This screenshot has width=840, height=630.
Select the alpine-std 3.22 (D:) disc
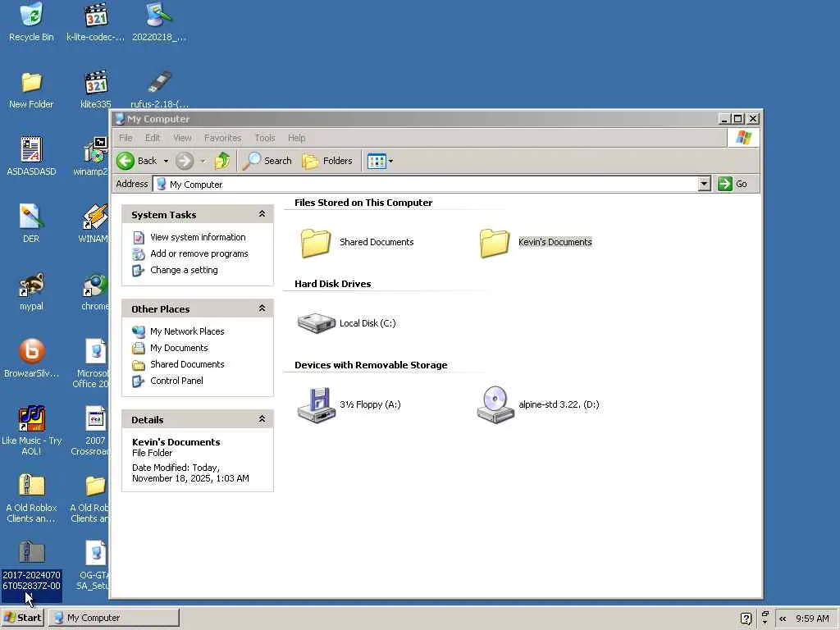pyautogui.click(x=495, y=405)
